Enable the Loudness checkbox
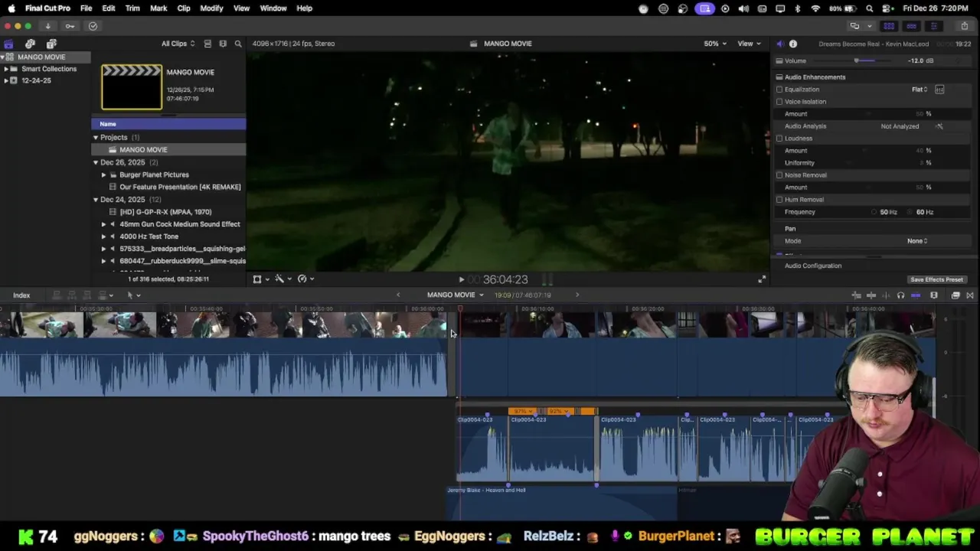 click(779, 139)
